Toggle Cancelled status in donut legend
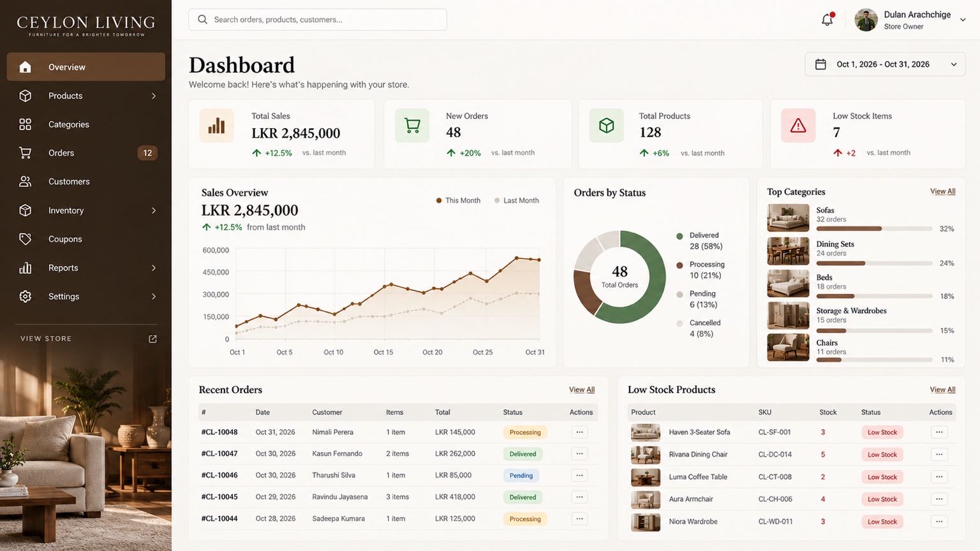980x551 pixels. click(699, 328)
